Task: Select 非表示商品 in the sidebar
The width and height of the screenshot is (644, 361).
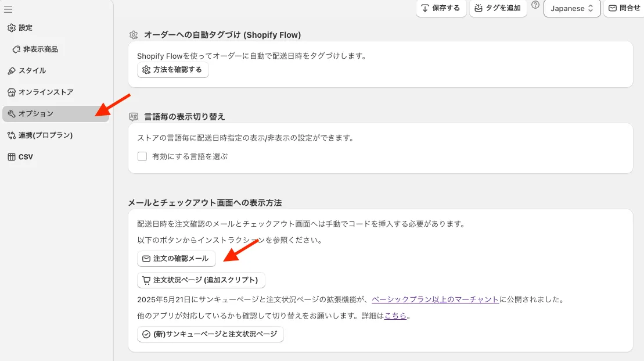Action: tap(40, 49)
